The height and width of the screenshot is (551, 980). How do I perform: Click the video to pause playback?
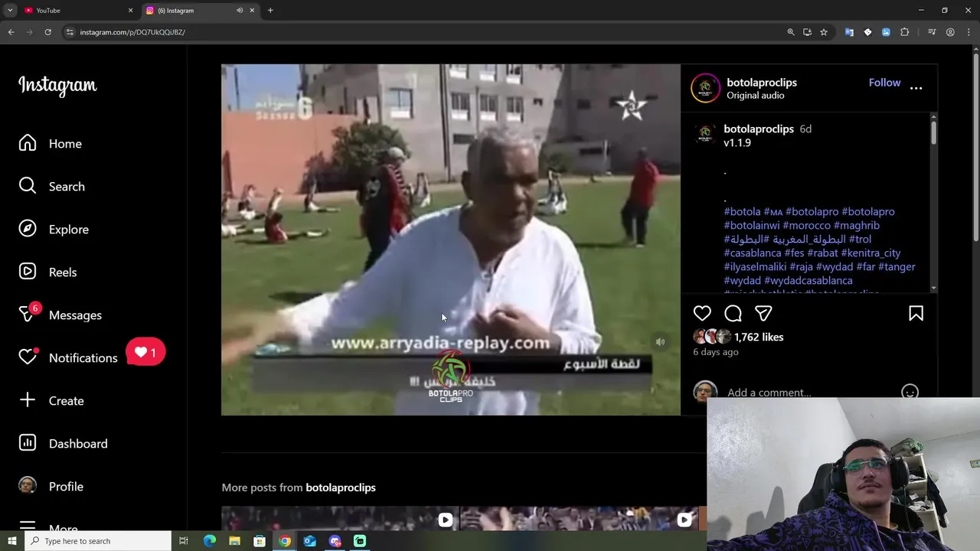pyautogui.click(x=451, y=240)
